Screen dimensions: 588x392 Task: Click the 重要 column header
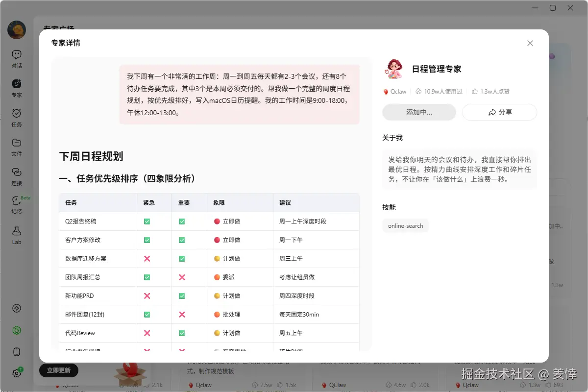190,203
